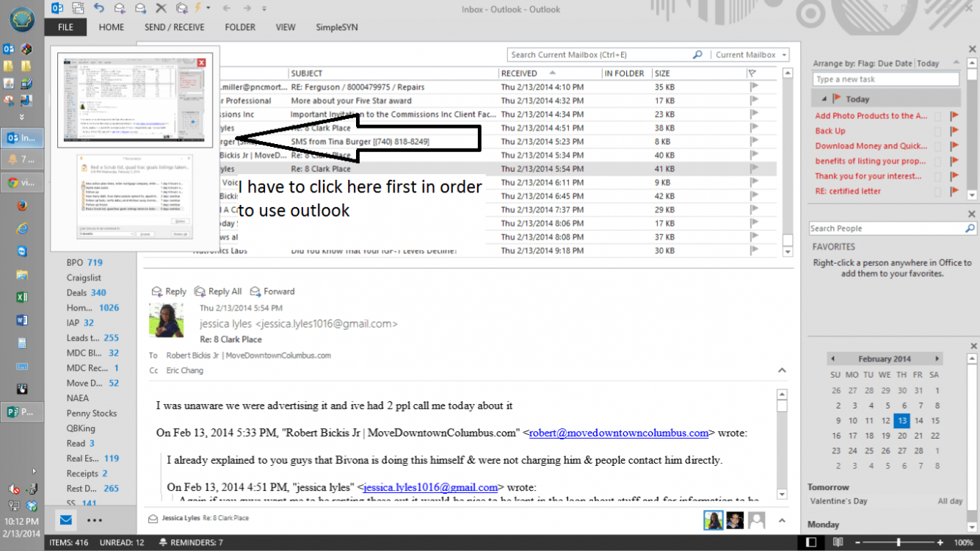Switch to Normal view icon in status bar
The image size is (980, 551).
pyautogui.click(x=811, y=542)
